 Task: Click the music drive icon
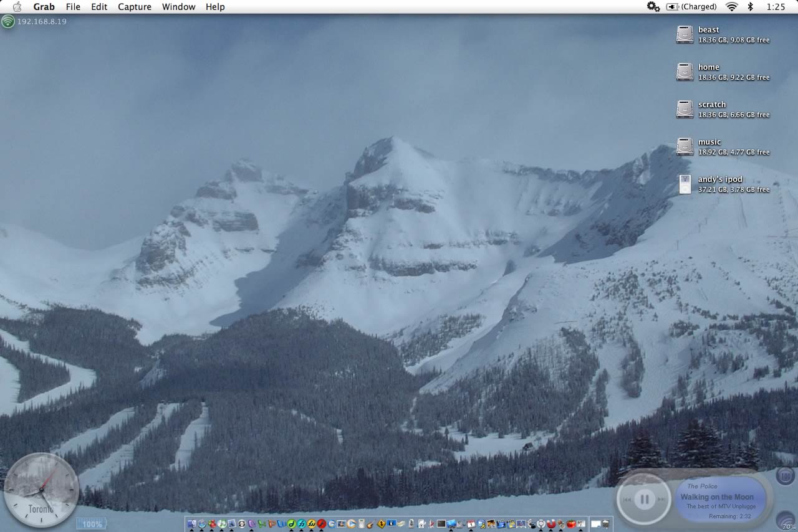(685, 146)
